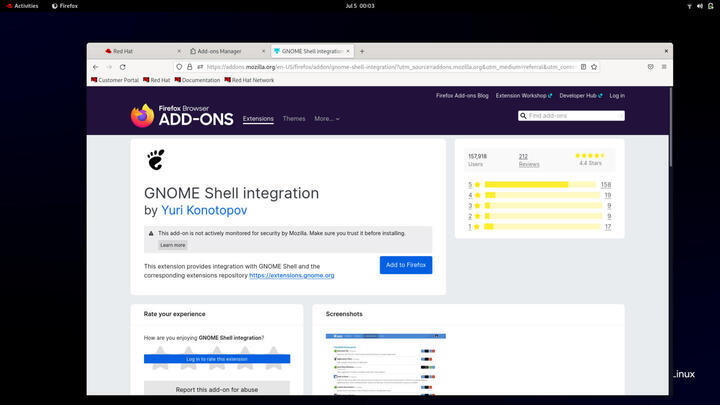Open the extensions.gnome.org link
The width and height of the screenshot is (720, 405).
[x=292, y=276]
